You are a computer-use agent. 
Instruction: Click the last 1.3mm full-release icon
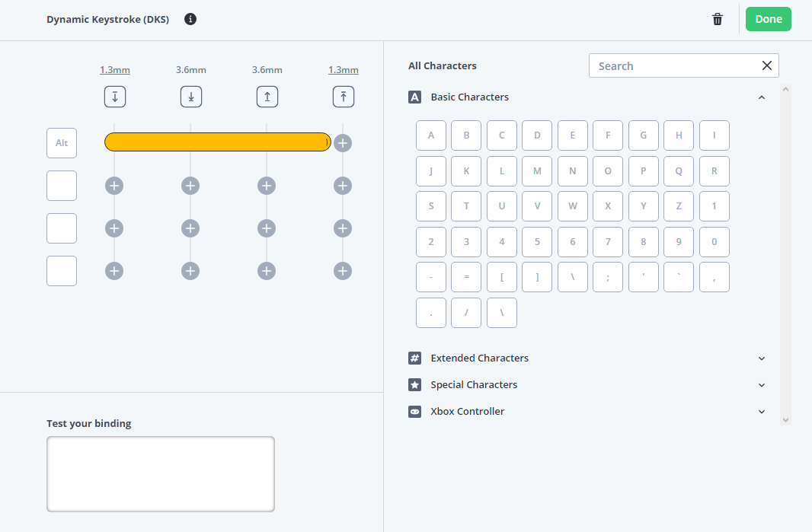(x=343, y=97)
